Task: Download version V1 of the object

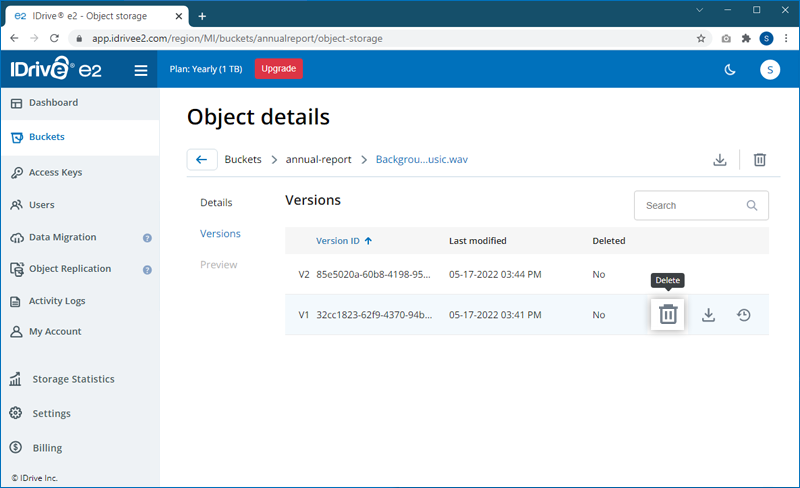Action: click(708, 315)
